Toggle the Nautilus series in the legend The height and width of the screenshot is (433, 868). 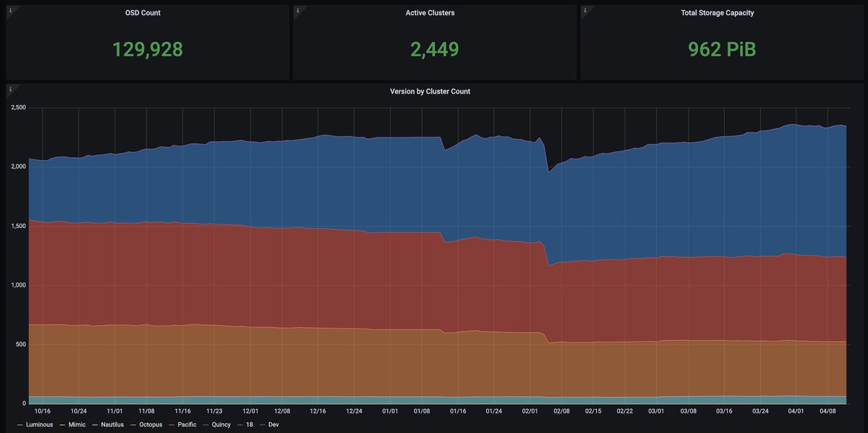click(111, 424)
